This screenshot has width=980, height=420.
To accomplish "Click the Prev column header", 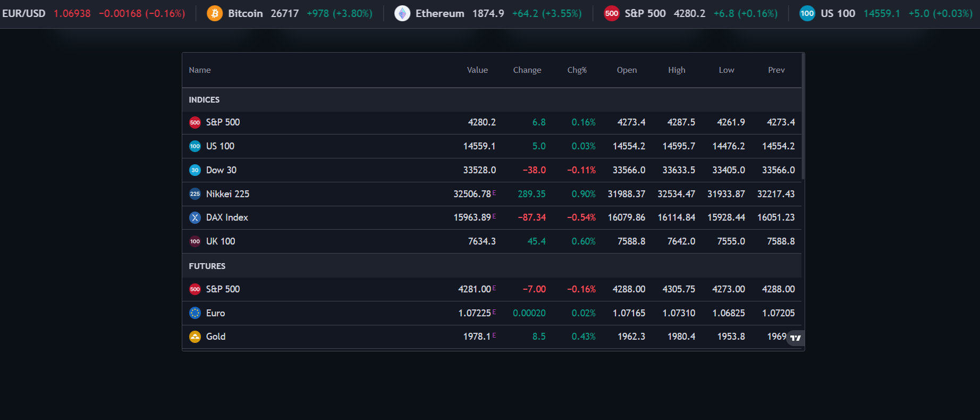I will (x=776, y=70).
